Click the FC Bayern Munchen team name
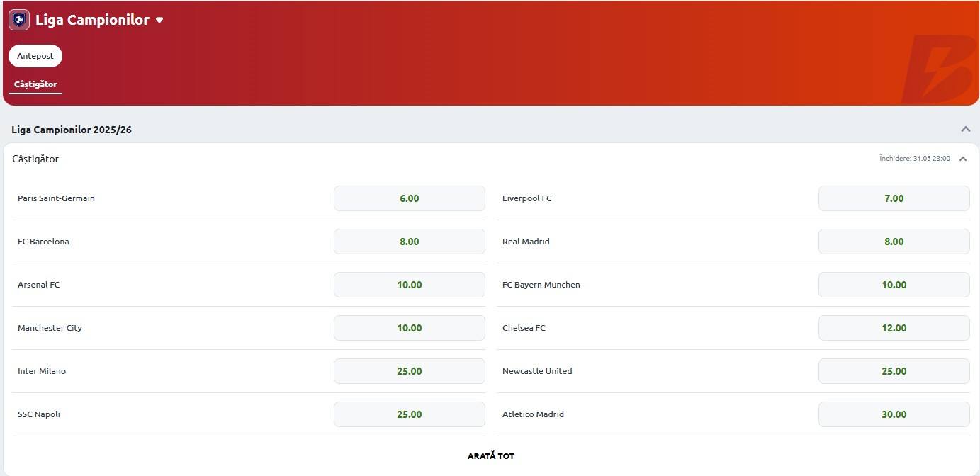This screenshot has width=980, height=476. click(x=541, y=285)
